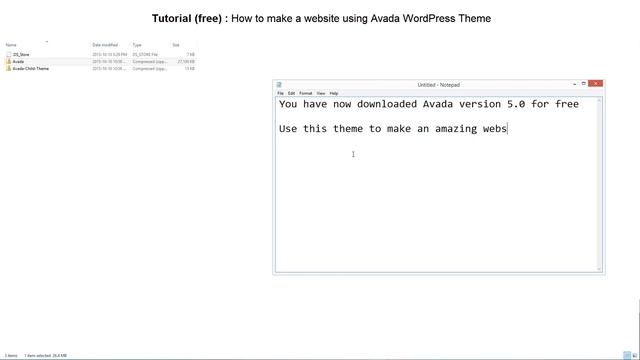Open the Help menu in Notepad

click(x=334, y=93)
